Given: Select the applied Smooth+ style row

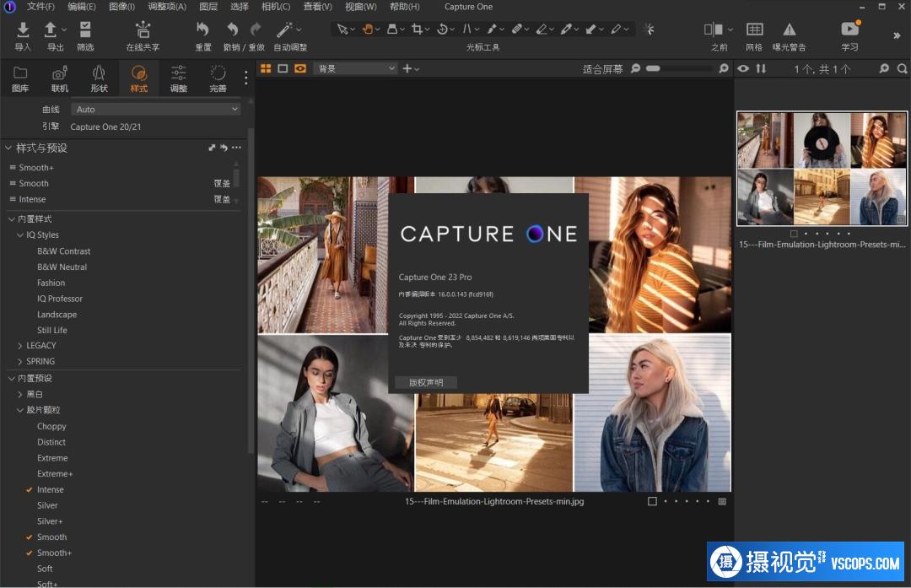Looking at the screenshot, I should (119, 167).
